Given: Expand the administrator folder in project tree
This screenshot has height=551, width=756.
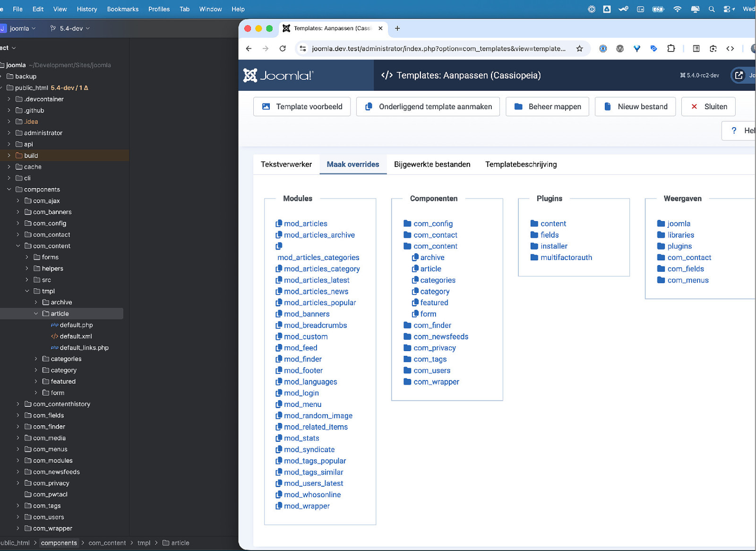Looking at the screenshot, I should coord(9,133).
